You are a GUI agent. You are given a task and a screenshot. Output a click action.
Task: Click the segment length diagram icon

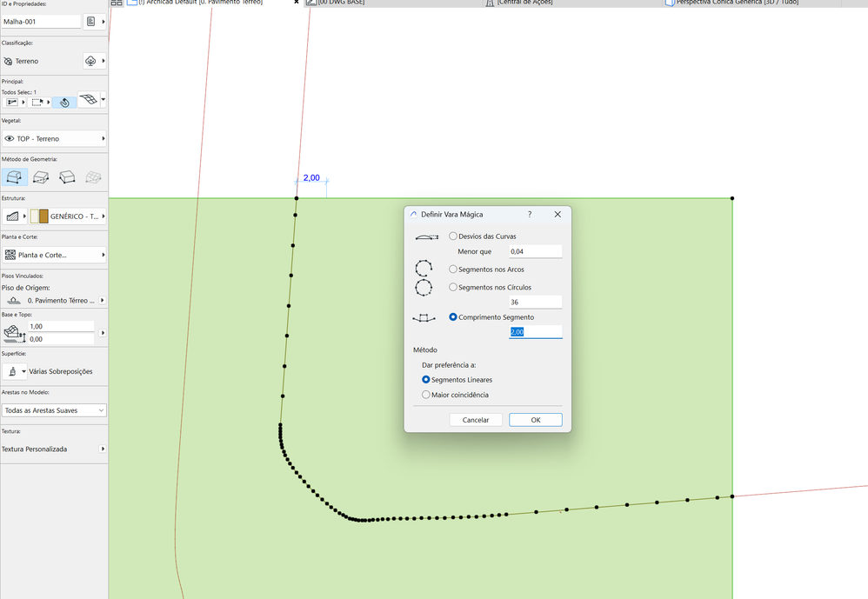[424, 317]
